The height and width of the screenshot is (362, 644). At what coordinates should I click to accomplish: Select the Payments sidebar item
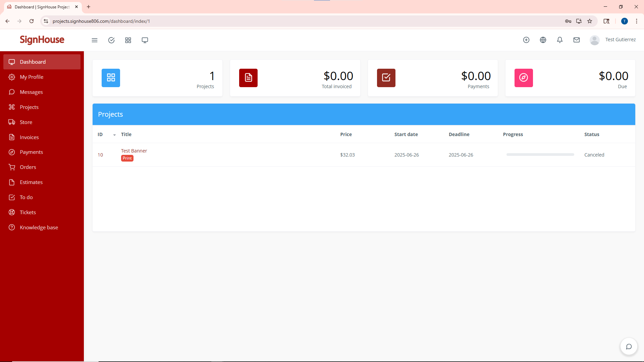point(31,152)
